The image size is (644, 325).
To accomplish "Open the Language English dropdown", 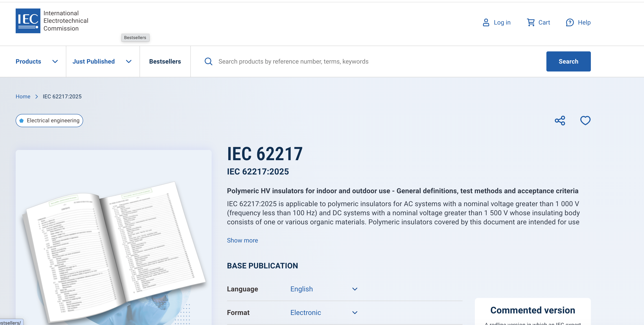I will click(x=324, y=289).
